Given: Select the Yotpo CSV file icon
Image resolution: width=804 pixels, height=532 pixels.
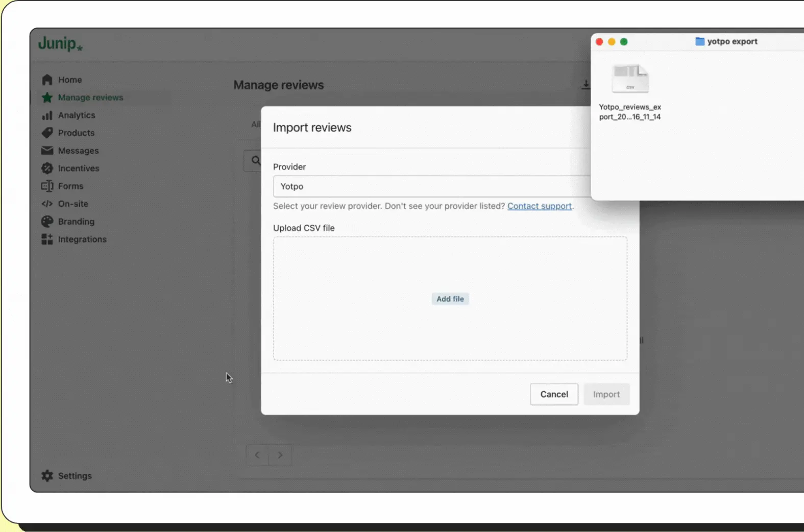Looking at the screenshot, I should (x=630, y=79).
